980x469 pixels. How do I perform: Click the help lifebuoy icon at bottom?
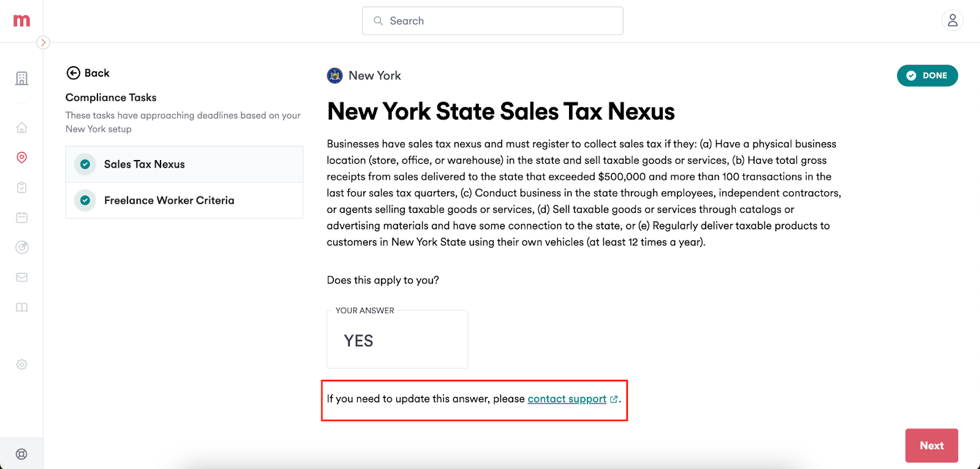point(21,454)
